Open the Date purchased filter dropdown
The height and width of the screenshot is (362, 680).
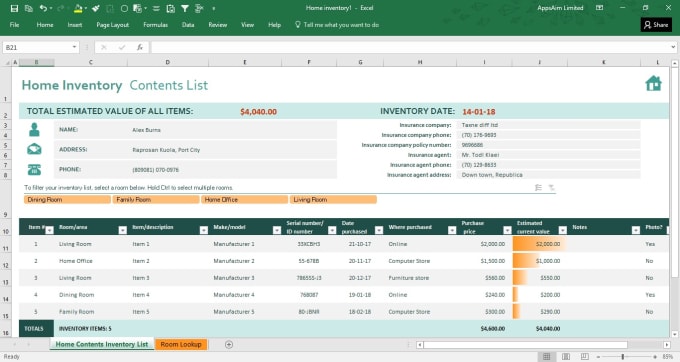tap(379, 230)
